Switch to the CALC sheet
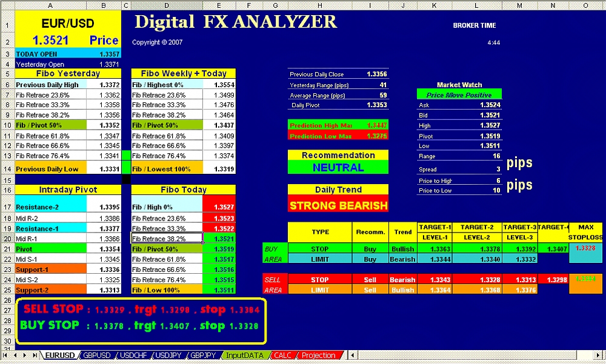Image resolution: width=606 pixels, height=364 pixels. (282, 356)
